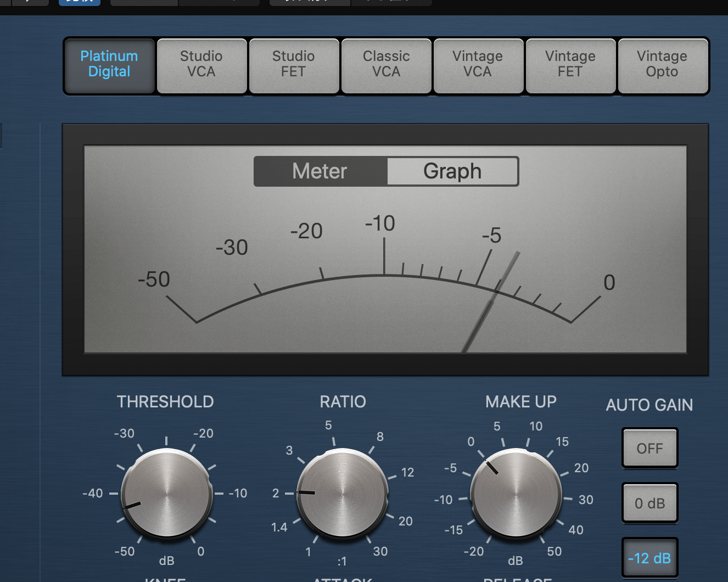Select the Vintage Opto compressor

(663, 65)
